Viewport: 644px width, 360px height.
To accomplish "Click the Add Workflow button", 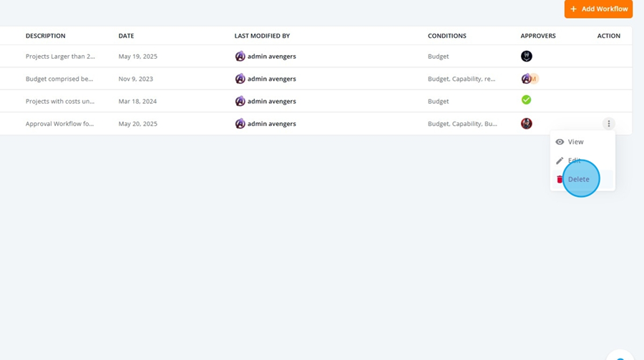I will click(598, 9).
